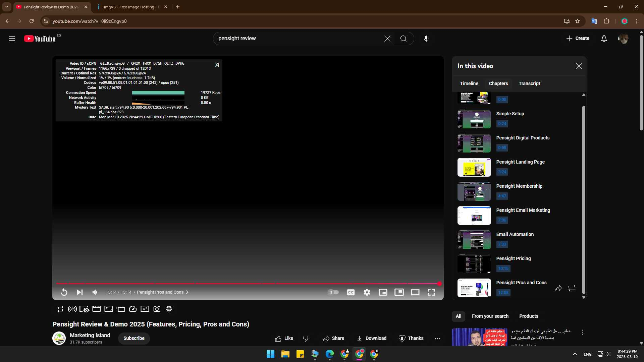Switch to the Timeline tab
The image size is (644, 362).
(x=469, y=83)
